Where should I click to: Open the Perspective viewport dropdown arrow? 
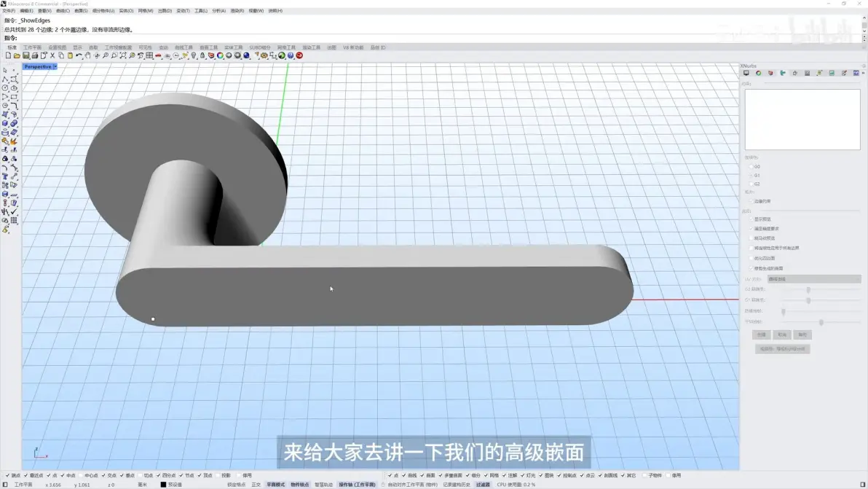[55, 67]
